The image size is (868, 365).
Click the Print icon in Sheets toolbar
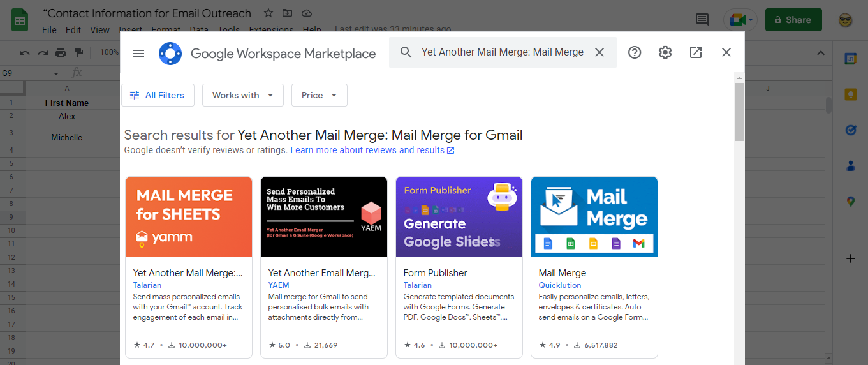tap(61, 52)
